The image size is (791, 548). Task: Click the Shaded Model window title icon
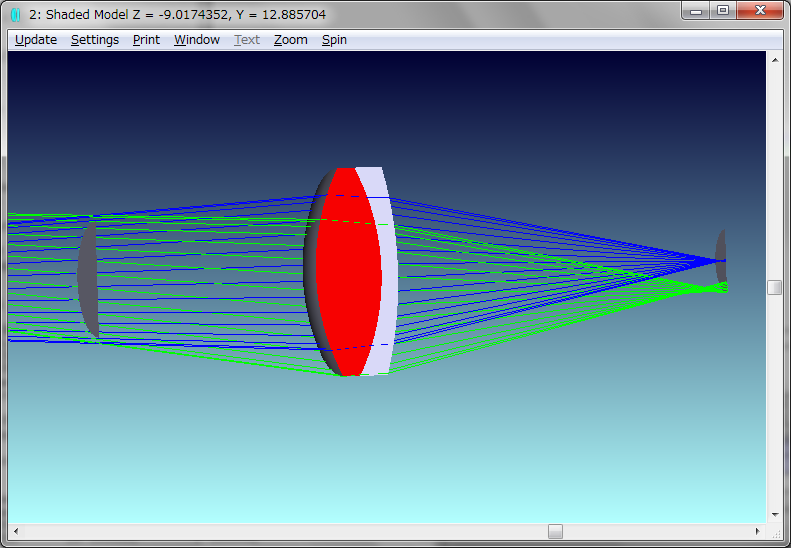[x=16, y=15]
